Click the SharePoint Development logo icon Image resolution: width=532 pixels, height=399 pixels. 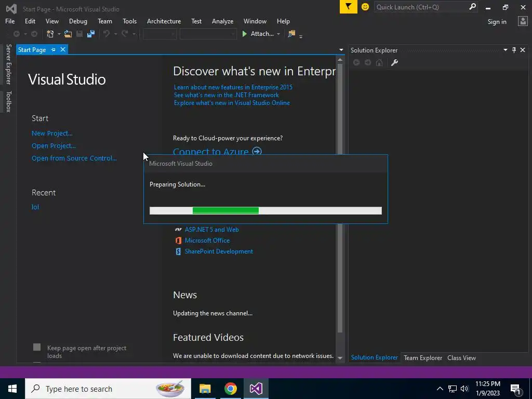[x=178, y=251]
